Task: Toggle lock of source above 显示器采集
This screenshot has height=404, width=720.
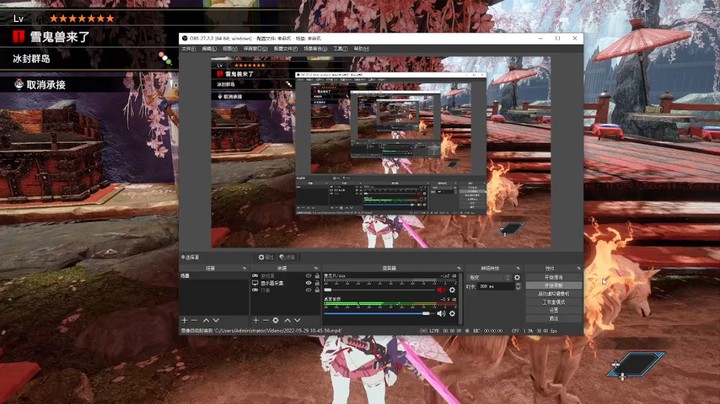Action: point(317,276)
